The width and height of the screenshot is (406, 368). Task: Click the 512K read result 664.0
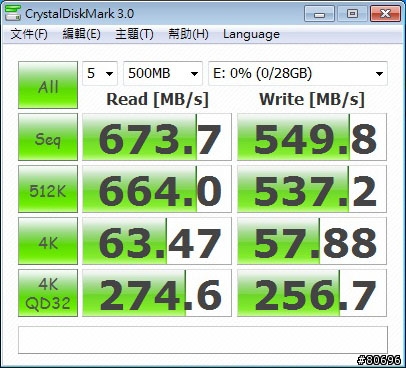[x=157, y=189]
